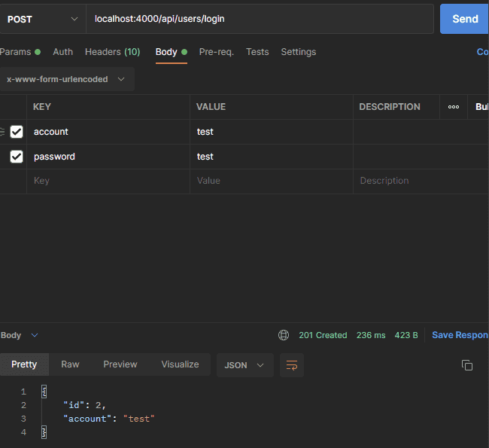
Task: Uncheck the account parameter checkbox
Action: 17,132
